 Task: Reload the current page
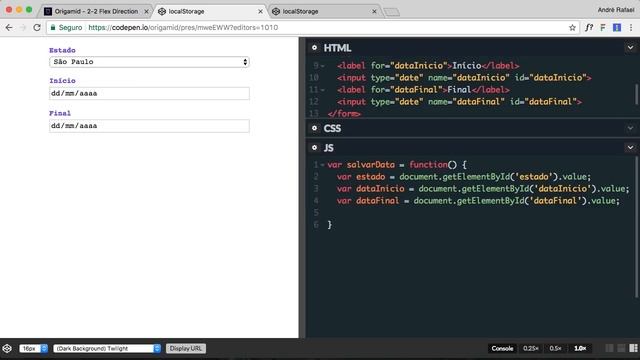coord(37,27)
